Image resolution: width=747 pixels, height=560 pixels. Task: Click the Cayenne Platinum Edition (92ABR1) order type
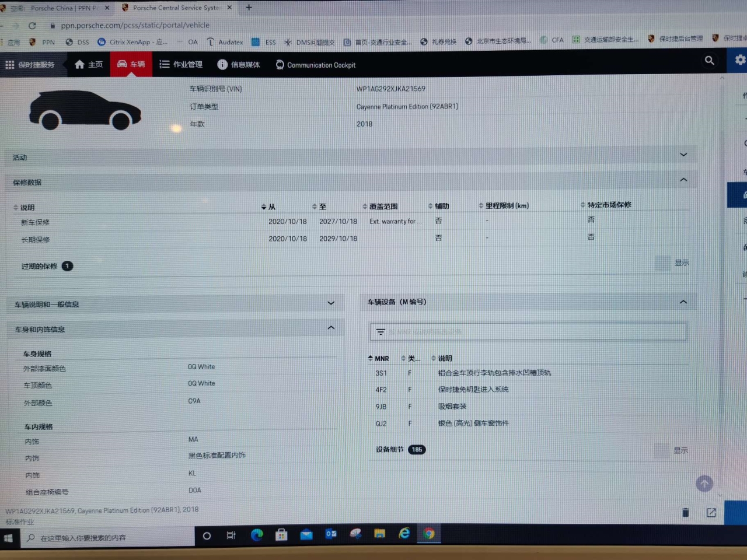[x=407, y=107]
